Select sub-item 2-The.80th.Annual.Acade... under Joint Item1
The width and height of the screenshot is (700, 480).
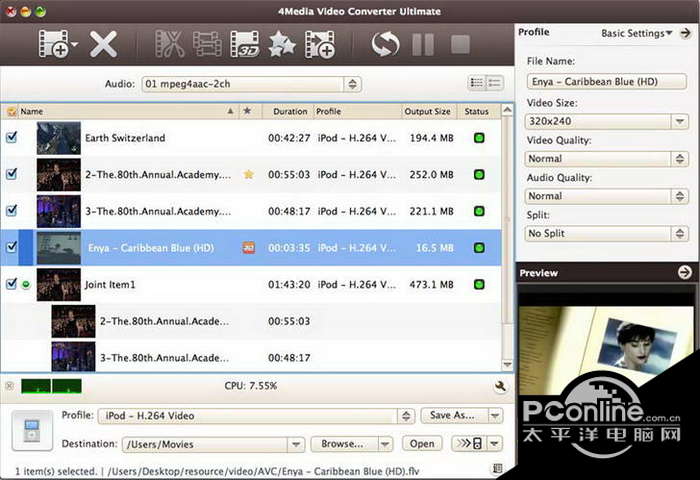(x=251, y=321)
